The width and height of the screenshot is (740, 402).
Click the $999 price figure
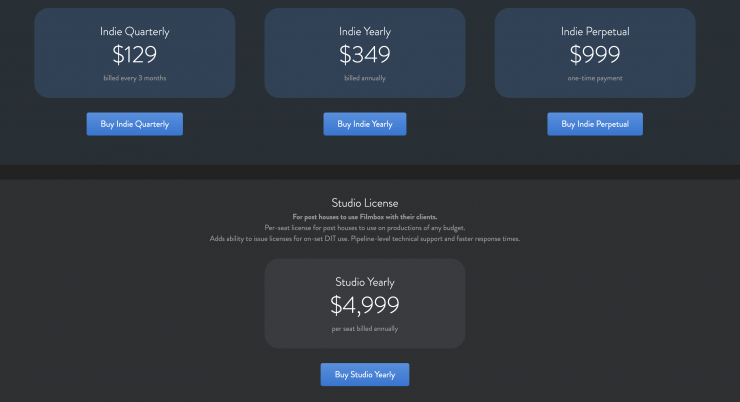[595, 54]
